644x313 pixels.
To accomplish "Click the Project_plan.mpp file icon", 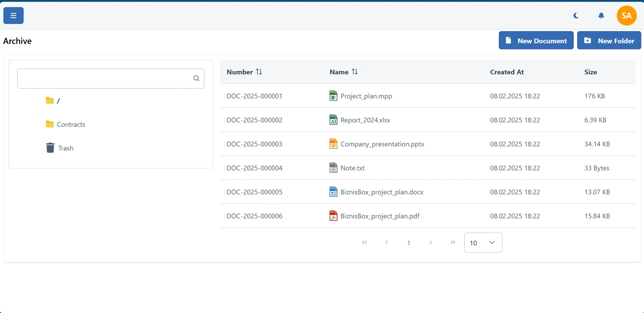I will (333, 96).
